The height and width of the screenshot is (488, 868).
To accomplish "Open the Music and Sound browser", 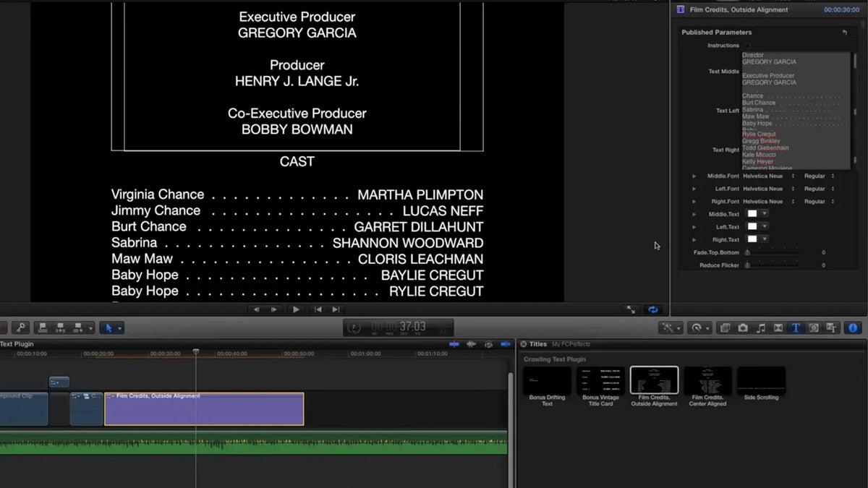I will (x=760, y=328).
